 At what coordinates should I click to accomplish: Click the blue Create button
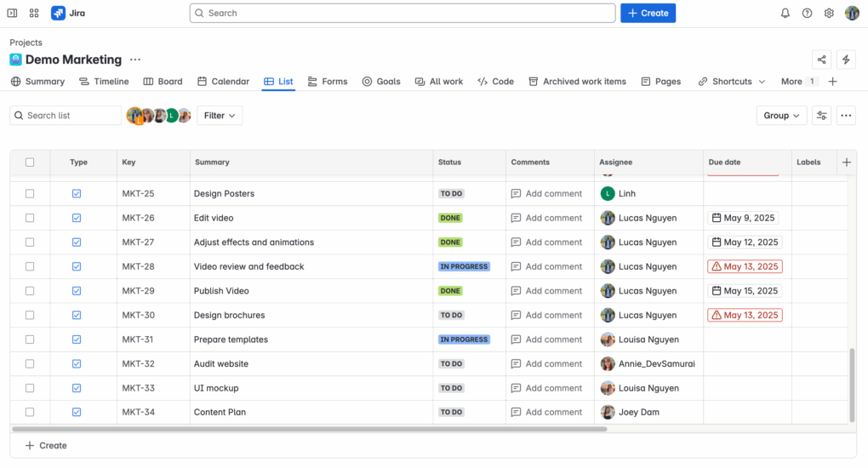coord(648,13)
